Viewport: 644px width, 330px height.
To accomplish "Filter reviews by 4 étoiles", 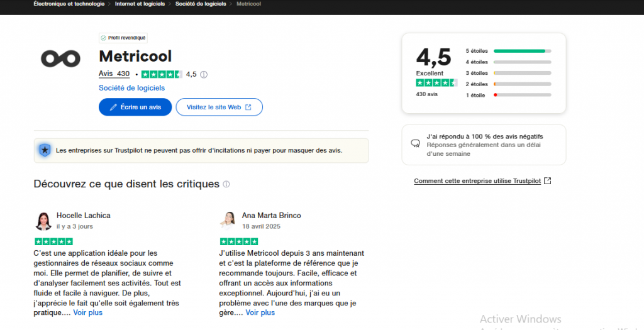I will pyautogui.click(x=508, y=62).
